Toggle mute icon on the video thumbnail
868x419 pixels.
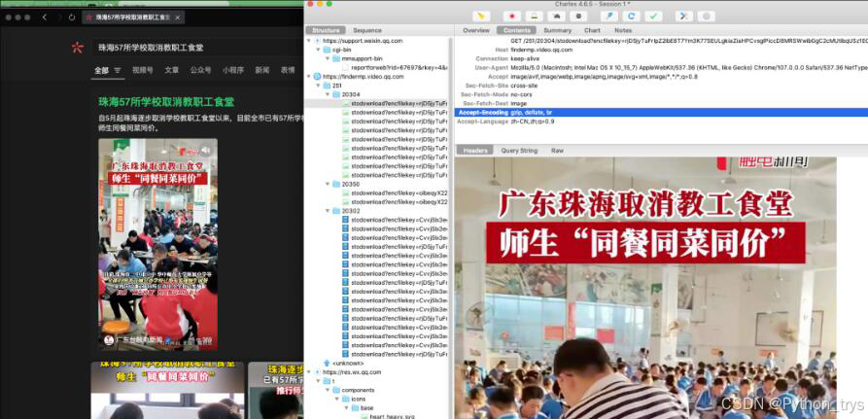tap(206, 150)
